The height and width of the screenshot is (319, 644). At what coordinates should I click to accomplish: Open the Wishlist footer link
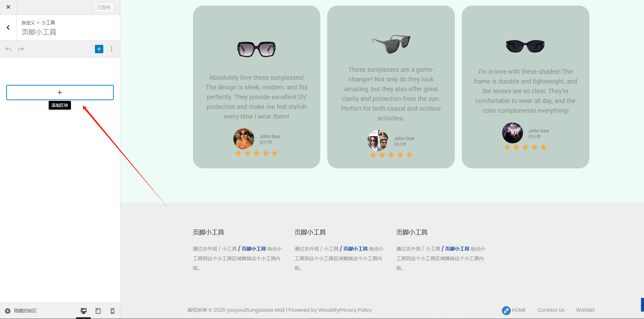pyautogui.click(x=585, y=310)
